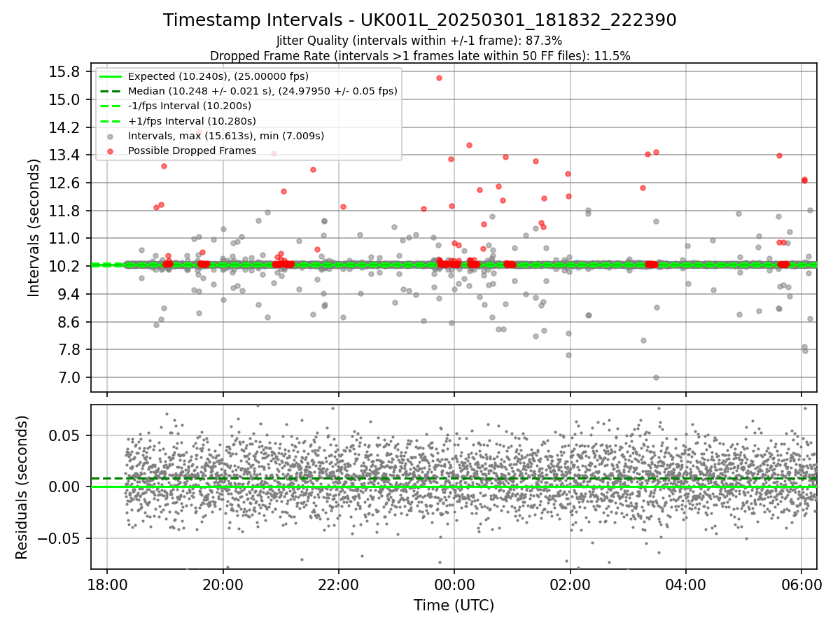This screenshot has height=630, width=840.
Task: Click the Time (UTC) x-axis label
Action: point(454,605)
